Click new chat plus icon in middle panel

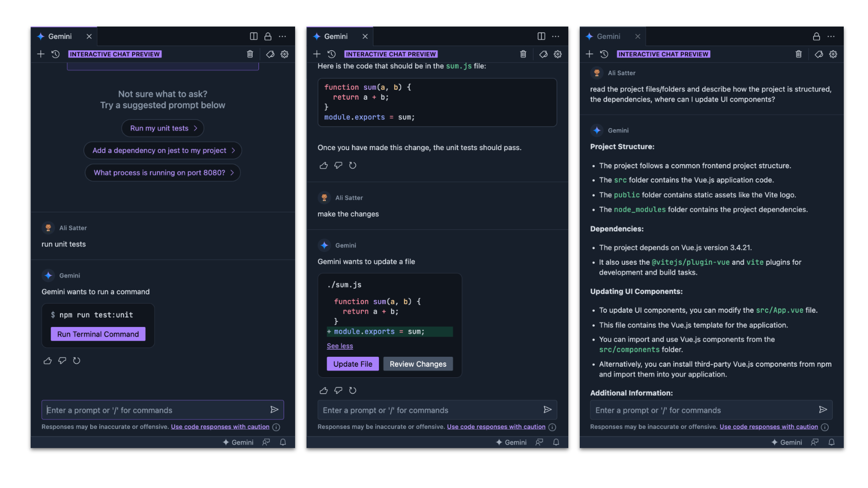click(x=317, y=54)
